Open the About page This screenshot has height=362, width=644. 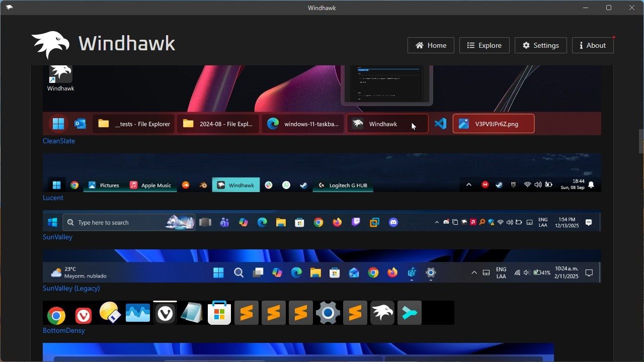point(593,45)
